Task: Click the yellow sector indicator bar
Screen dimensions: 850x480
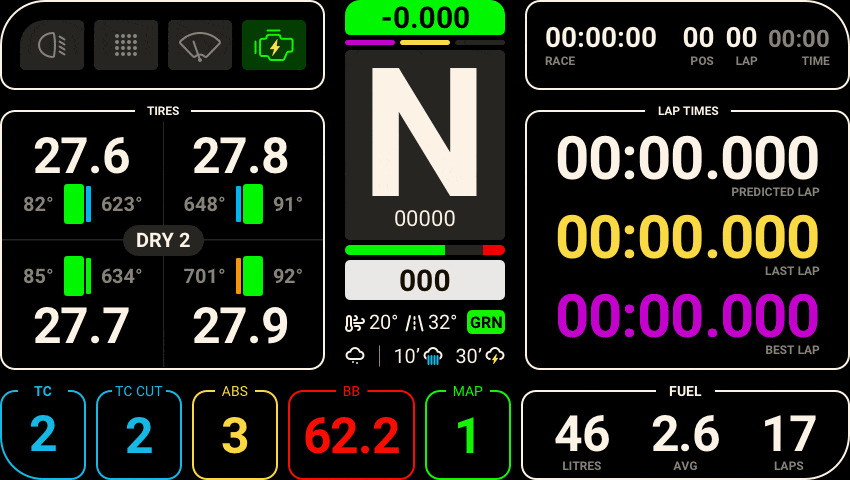Action: [425, 42]
